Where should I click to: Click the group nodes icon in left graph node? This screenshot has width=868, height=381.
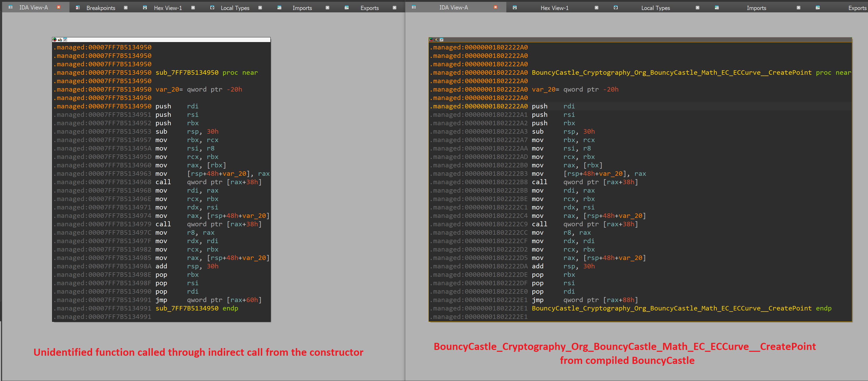click(x=65, y=39)
